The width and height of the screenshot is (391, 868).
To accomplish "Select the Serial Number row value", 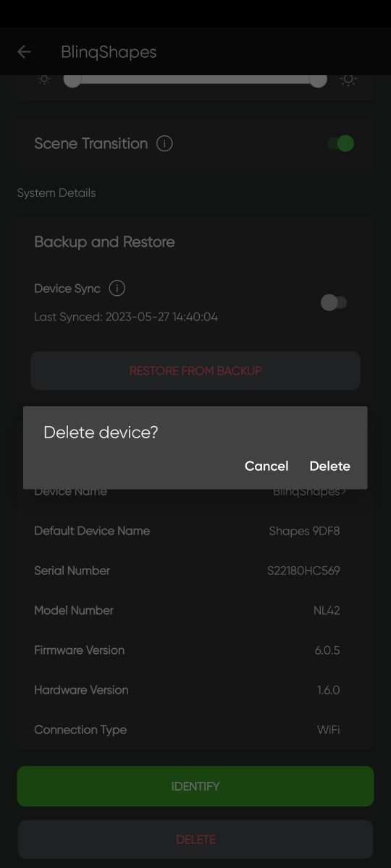I will tap(303, 571).
